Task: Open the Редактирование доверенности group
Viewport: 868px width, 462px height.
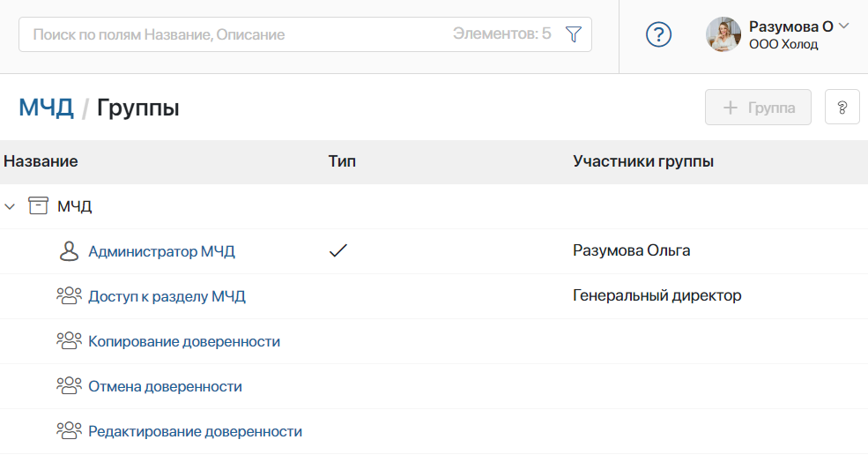Action: pyautogui.click(x=195, y=431)
